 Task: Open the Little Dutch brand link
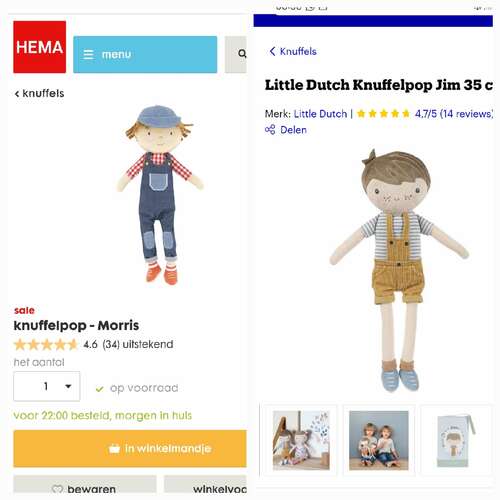pos(320,114)
